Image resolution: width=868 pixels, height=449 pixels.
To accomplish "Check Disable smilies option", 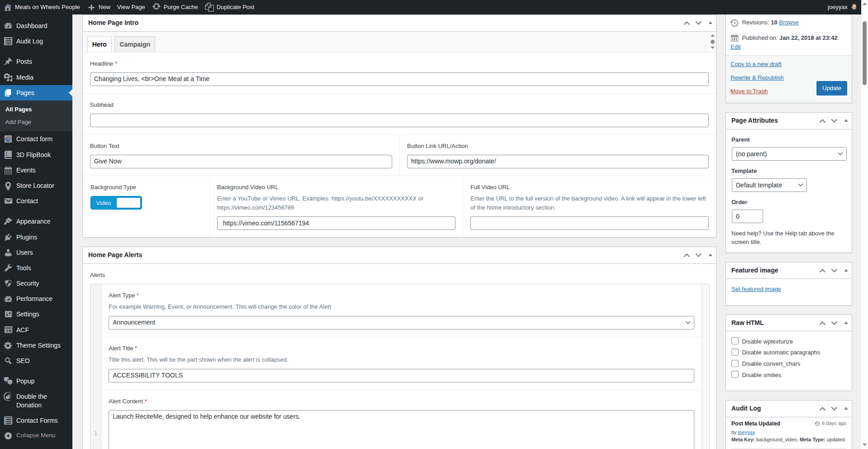I will tap(735, 374).
